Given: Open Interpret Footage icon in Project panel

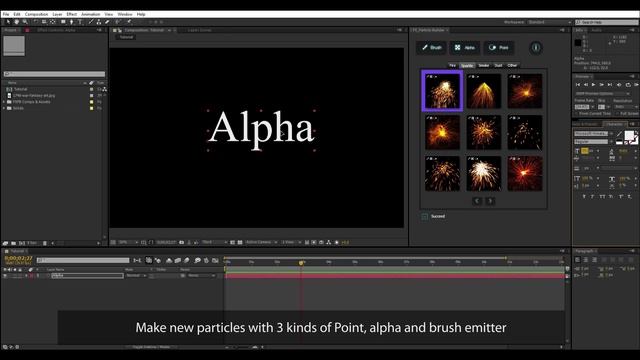Looking at the screenshot, I should 5,243.
